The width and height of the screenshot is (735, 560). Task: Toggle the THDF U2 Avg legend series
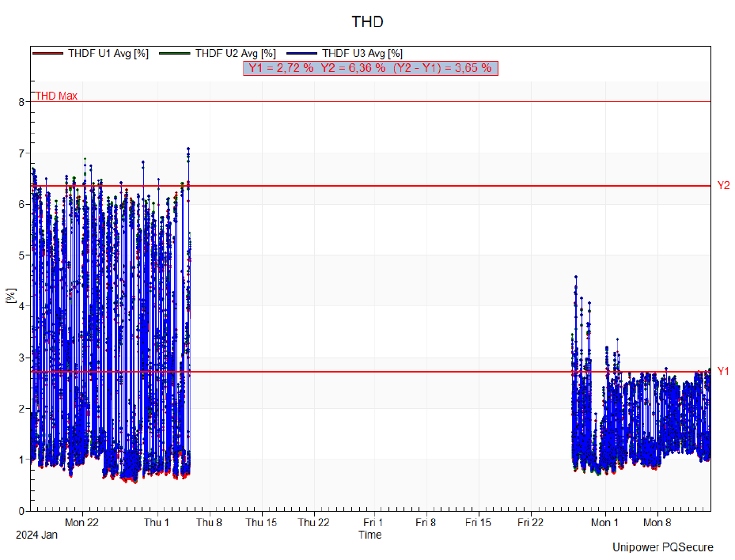[x=235, y=53]
